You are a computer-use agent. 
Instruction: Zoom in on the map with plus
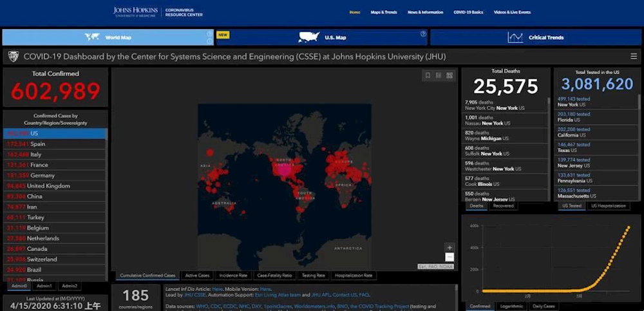point(450,247)
